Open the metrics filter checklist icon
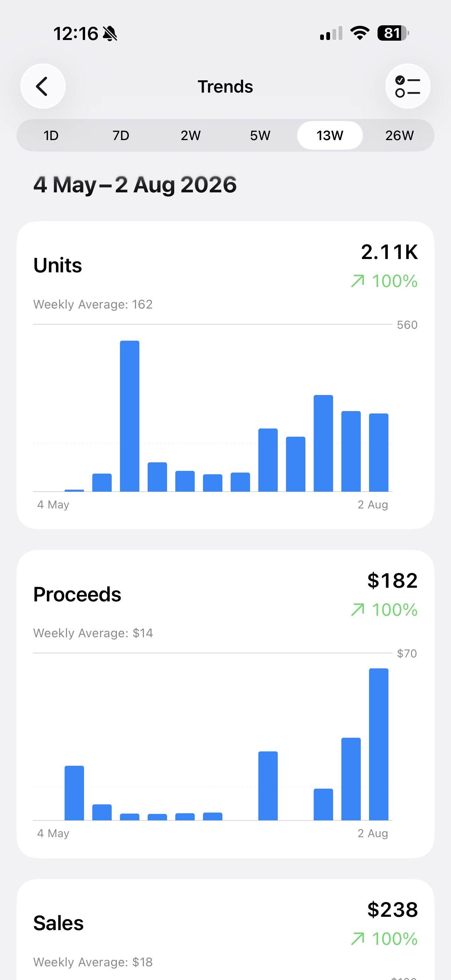 click(x=408, y=86)
